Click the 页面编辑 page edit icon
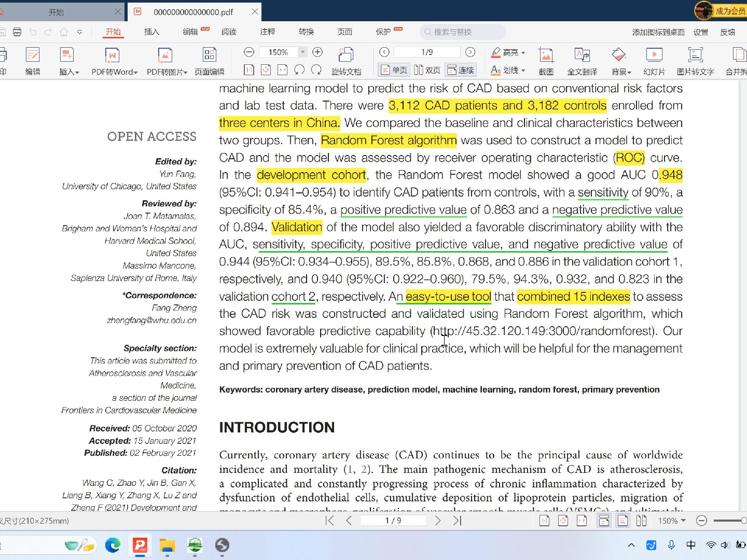747x560 pixels. (210, 61)
